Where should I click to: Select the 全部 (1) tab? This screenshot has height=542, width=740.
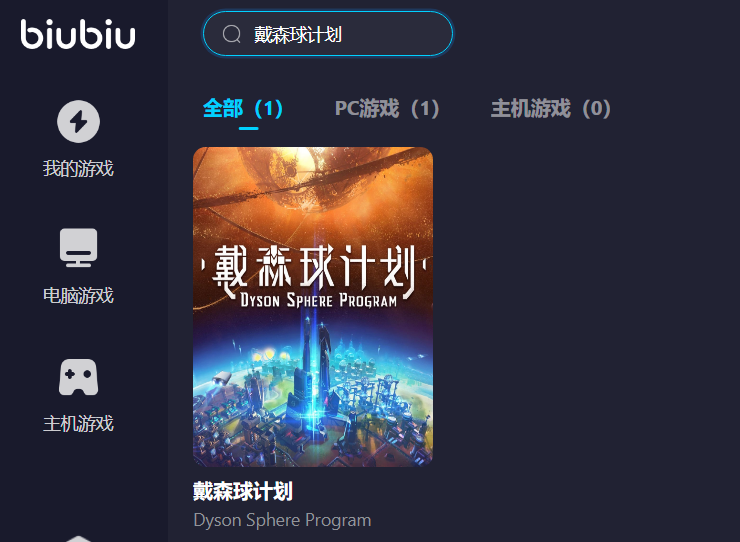tap(243, 109)
